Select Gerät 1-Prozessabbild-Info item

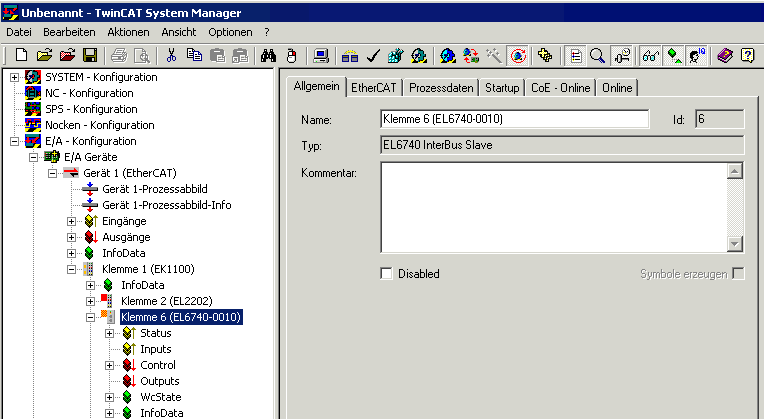(x=167, y=205)
